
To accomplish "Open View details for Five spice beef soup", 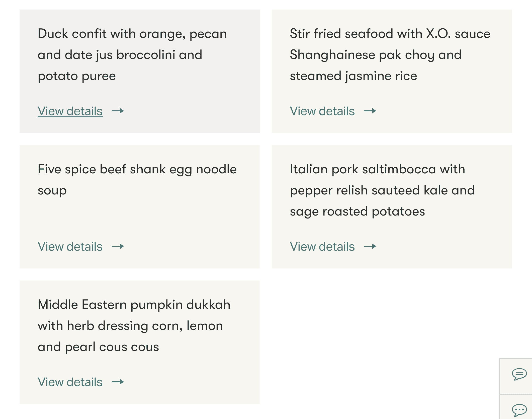I will (70, 247).
